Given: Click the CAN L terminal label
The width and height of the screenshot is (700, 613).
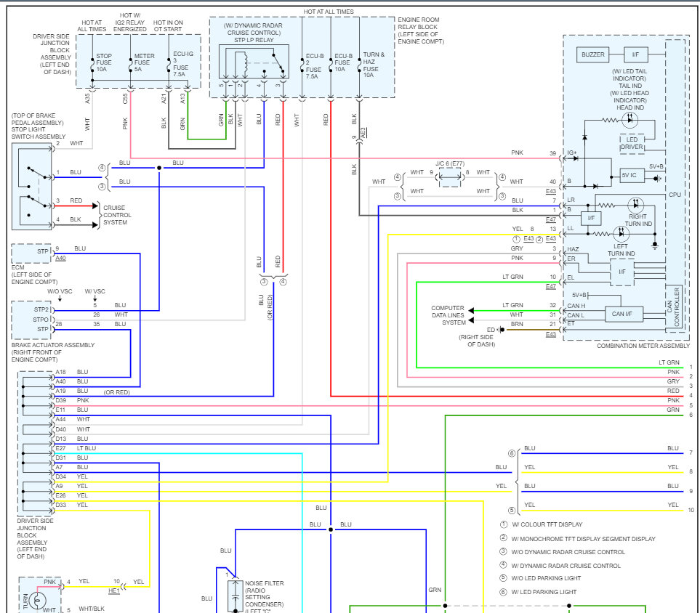Looking at the screenshot, I should pos(576,315).
